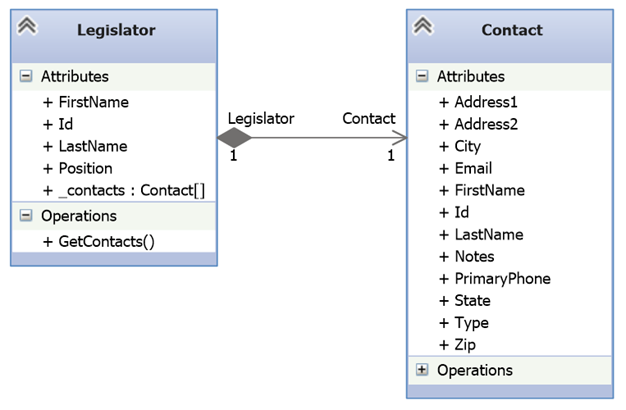This screenshot has width=626, height=410.
Task: Click the Legislator role label on the association
Action: coord(261,119)
